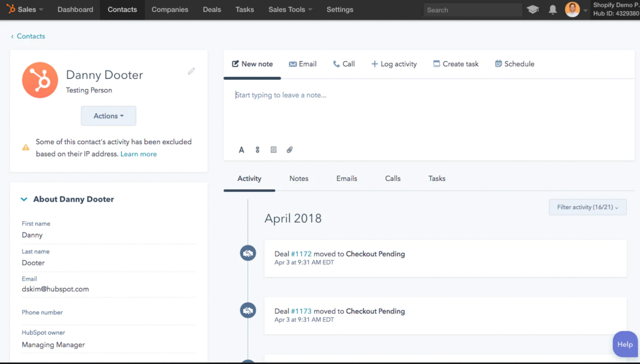This screenshot has width=640, height=364.
Task: Open the Sales Tools menu dropdown
Action: tap(290, 10)
